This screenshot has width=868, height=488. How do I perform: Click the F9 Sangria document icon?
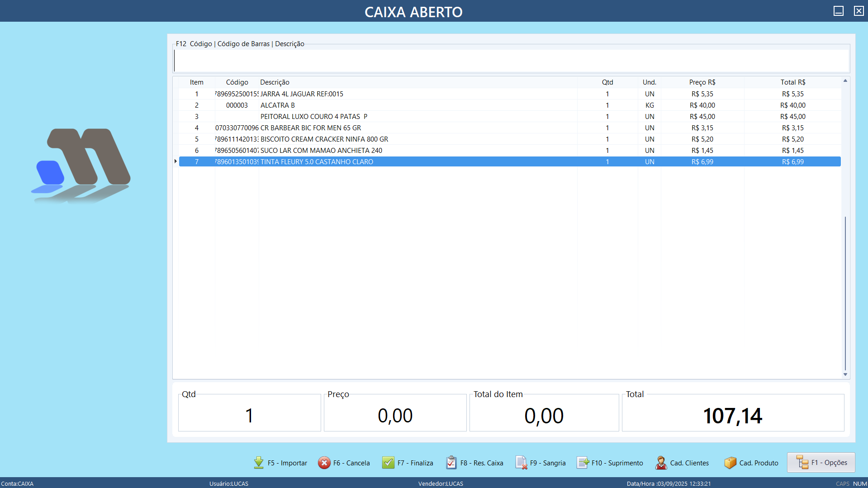pyautogui.click(x=521, y=463)
